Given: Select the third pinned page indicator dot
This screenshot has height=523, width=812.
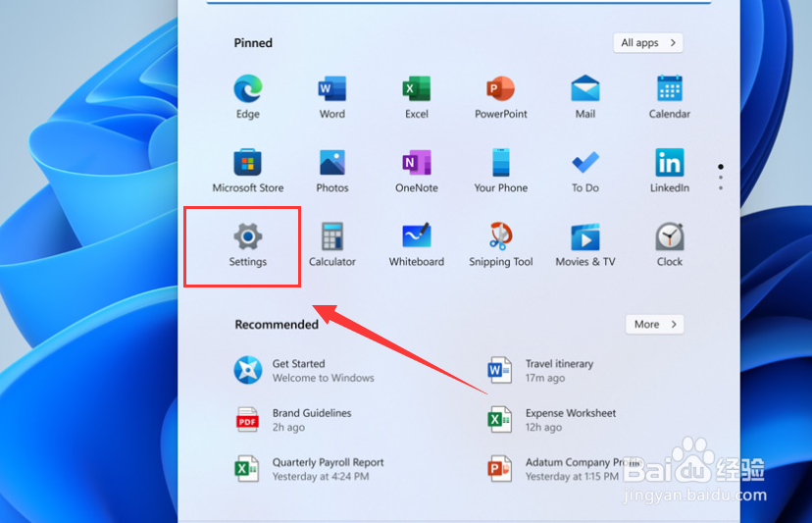Looking at the screenshot, I should 721,188.
